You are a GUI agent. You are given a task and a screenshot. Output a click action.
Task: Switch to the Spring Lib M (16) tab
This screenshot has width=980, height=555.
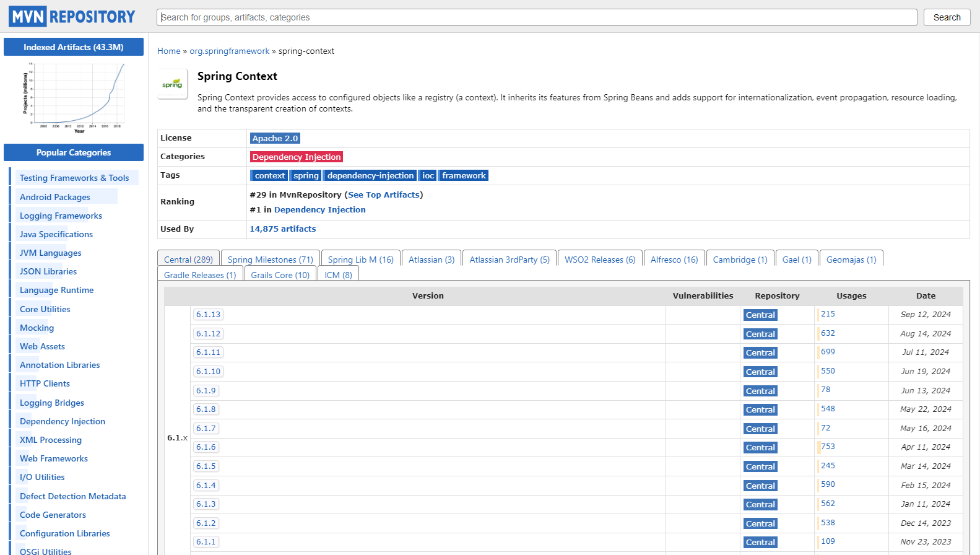(x=361, y=260)
